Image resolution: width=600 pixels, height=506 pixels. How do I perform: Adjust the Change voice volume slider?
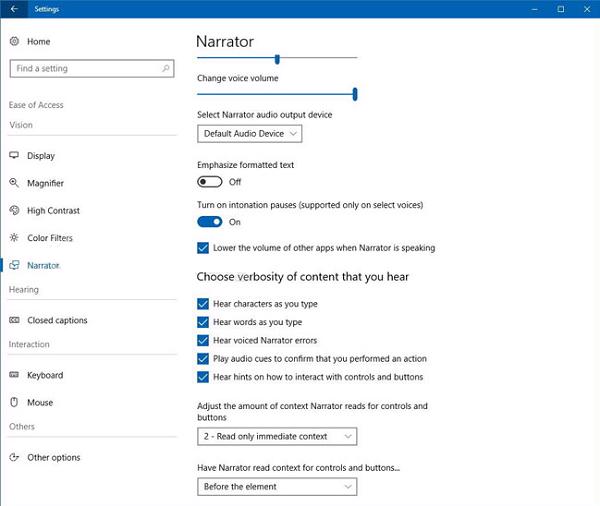(355, 94)
